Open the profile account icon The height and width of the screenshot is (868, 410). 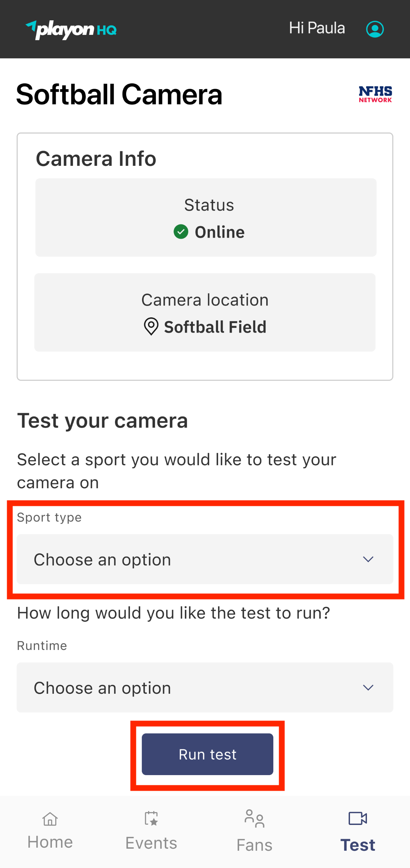[x=375, y=28]
